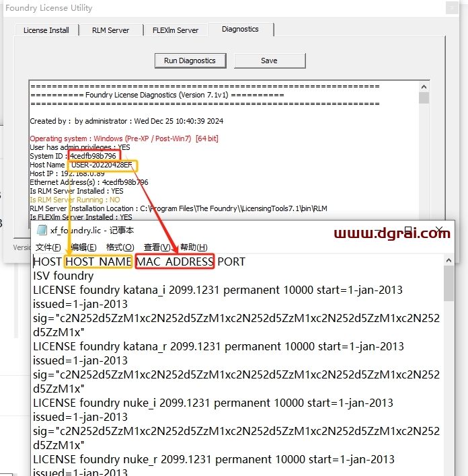Click the HOST_NAME placeholder in Notepad
Image resolution: width=468 pixels, height=476 pixels.
click(98, 262)
